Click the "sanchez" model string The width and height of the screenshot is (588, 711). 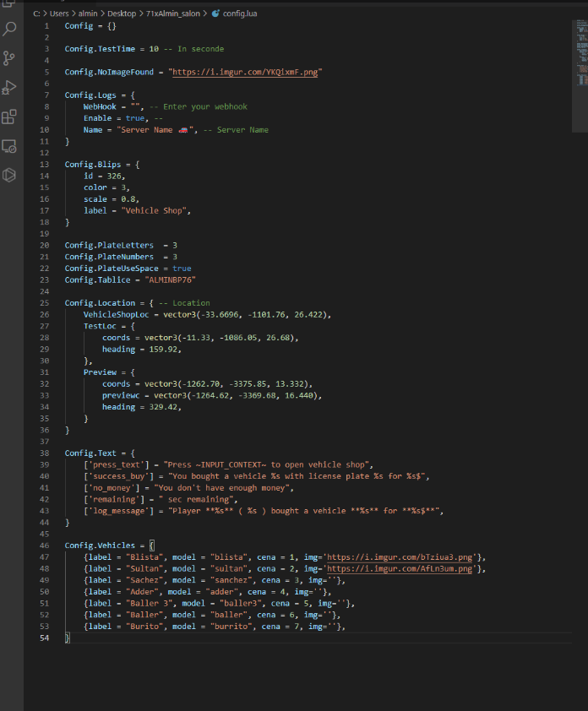click(x=231, y=580)
